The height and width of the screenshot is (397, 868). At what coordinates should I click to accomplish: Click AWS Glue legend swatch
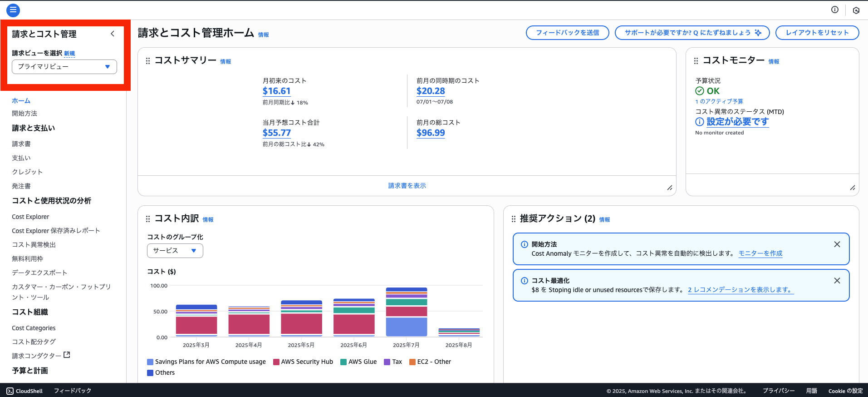pyautogui.click(x=343, y=362)
